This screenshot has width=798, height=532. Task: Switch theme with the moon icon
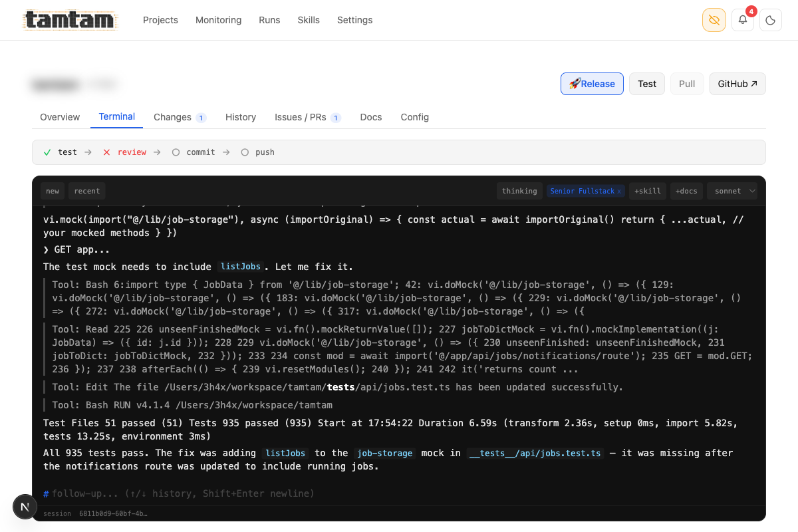(x=770, y=20)
